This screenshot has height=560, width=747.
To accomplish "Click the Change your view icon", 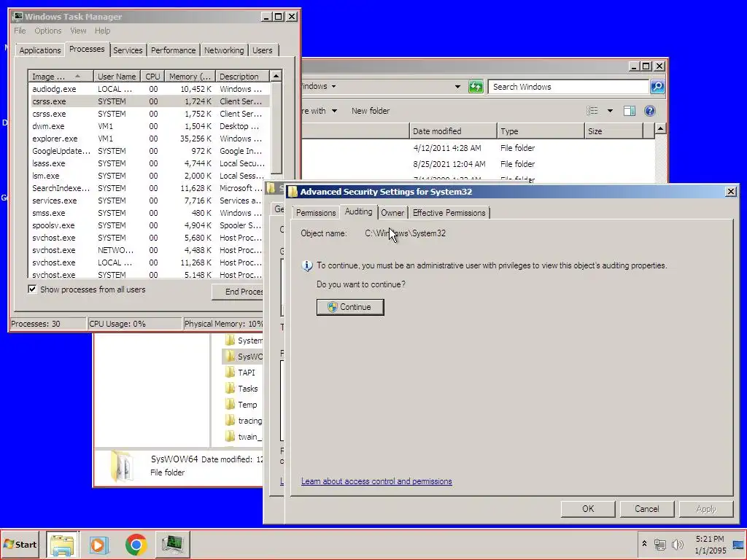I will (592, 111).
